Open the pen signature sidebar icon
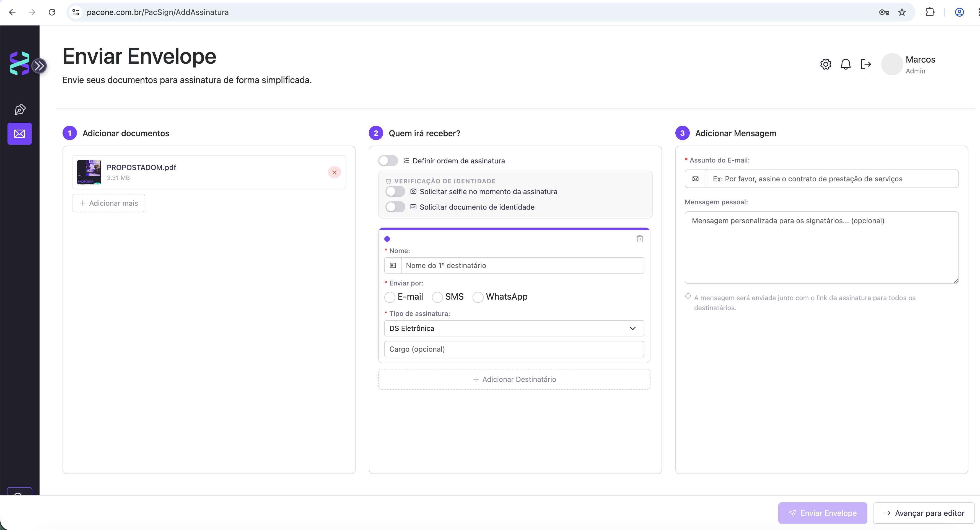980x530 pixels. [20, 110]
